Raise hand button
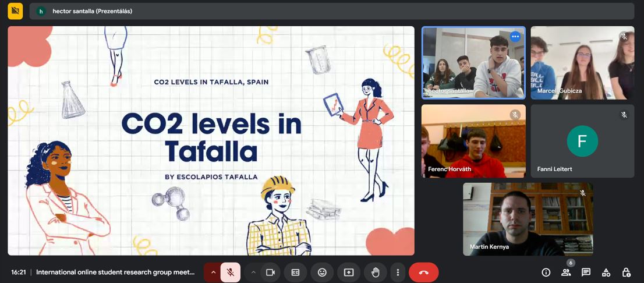 pos(375,273)
